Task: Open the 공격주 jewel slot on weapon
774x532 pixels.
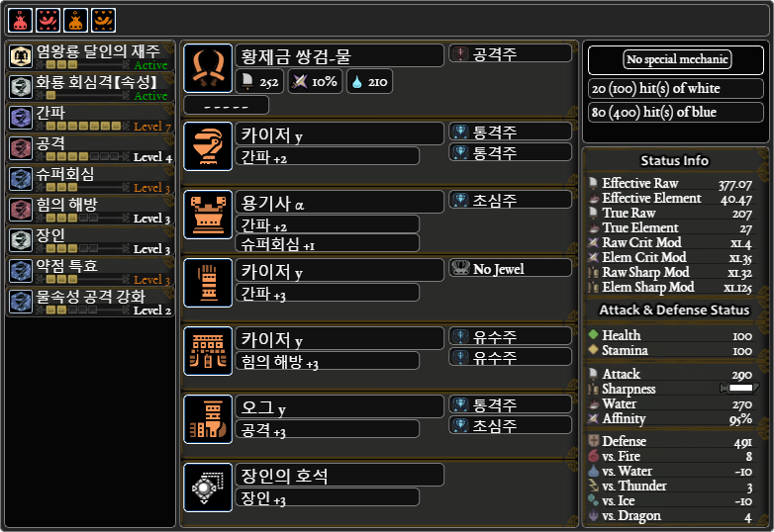Action: [511, 53]
